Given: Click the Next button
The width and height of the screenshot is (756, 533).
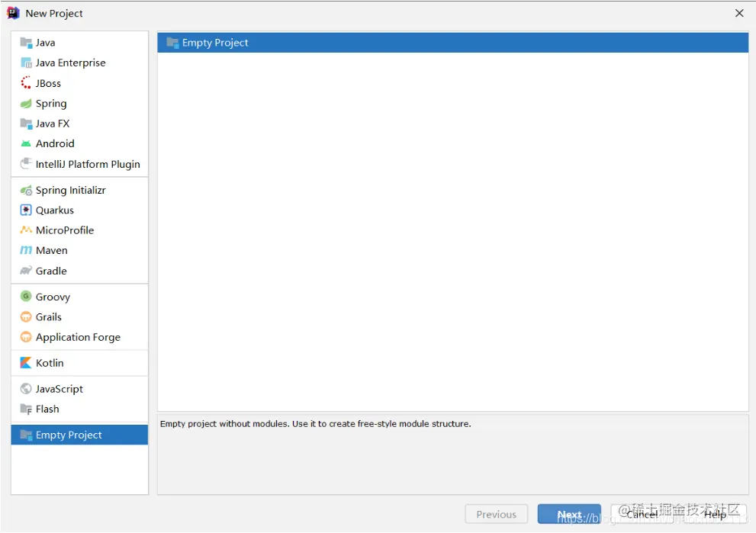Looking at the screenshot, I should [x=569, y=514].
